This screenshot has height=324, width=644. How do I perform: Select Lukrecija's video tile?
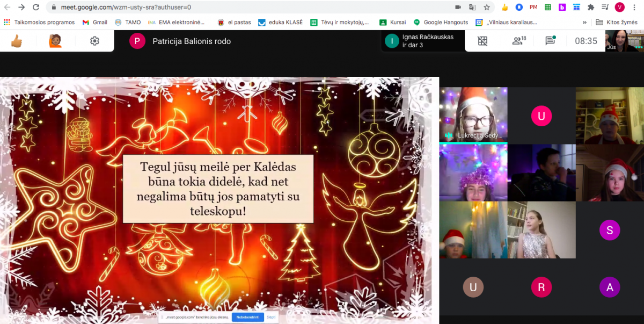(x=473, y=114)
